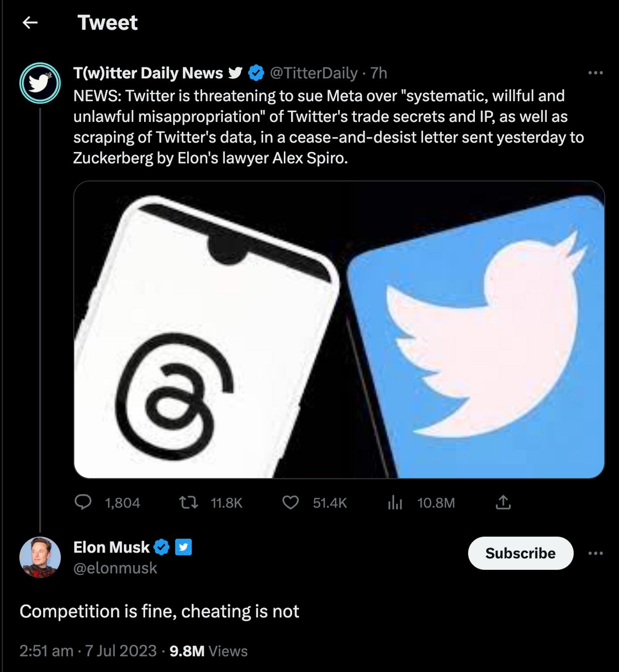The image size is (619, 672).
Task: Subscribe to Elon Musk
Action: click(520, 553)
